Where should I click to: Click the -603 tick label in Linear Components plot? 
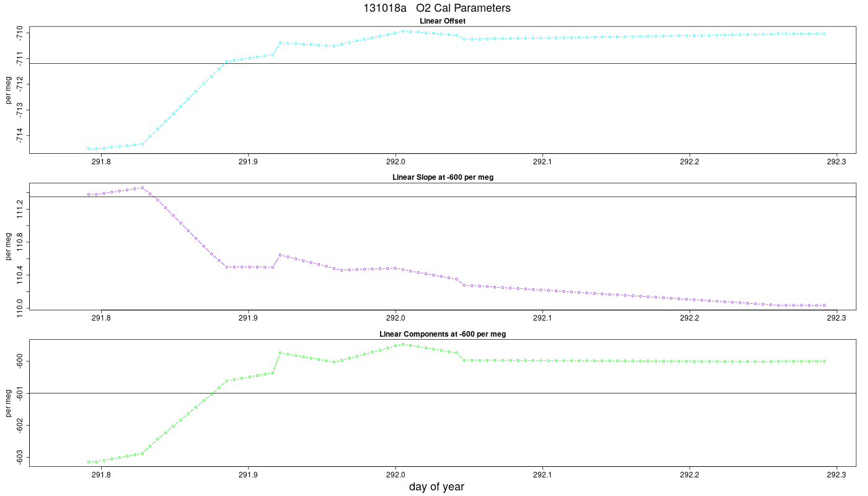pos(20,458)
